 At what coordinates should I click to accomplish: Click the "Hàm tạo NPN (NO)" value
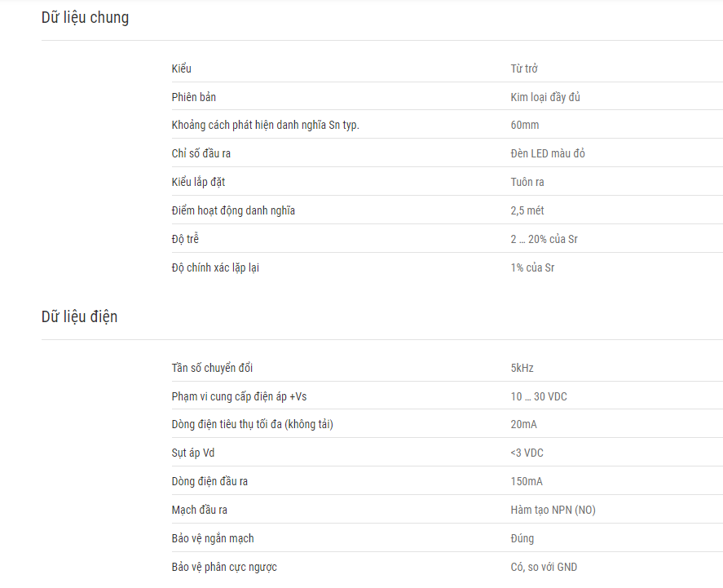(553, 510)
